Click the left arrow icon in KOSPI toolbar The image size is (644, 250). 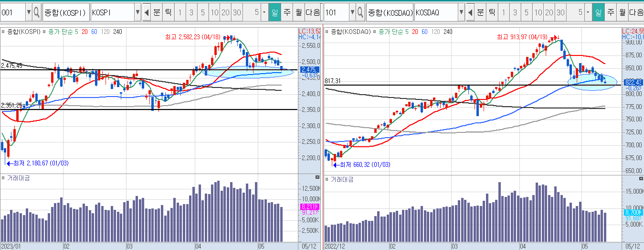(x=146, y=12)
